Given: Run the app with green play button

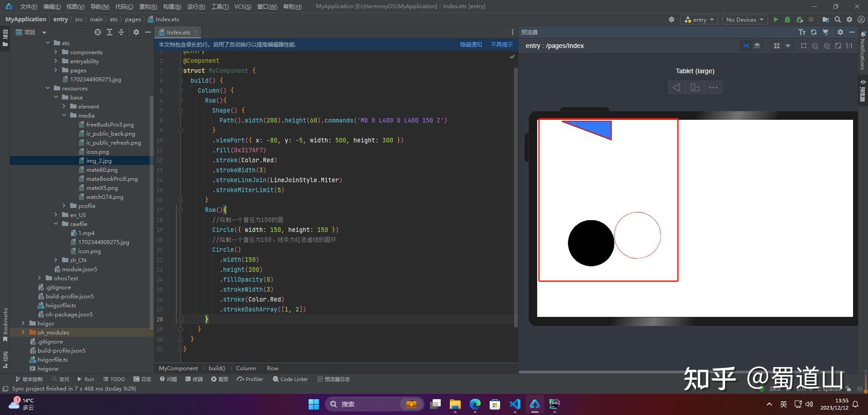Looking at the screenshot, I should point(776,19).
